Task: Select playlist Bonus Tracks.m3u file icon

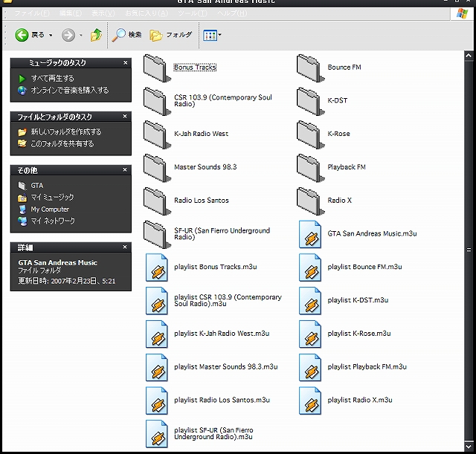Action: [157, 267]
